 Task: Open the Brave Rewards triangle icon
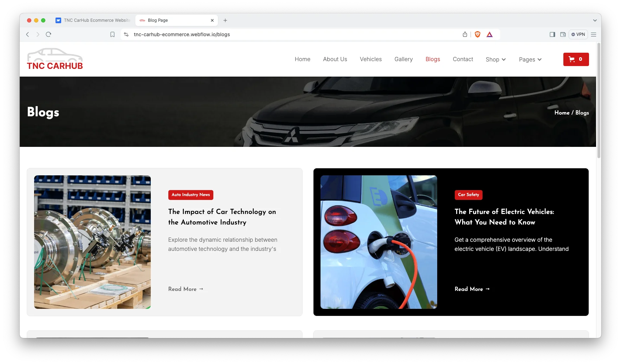[x=490, y=34]
